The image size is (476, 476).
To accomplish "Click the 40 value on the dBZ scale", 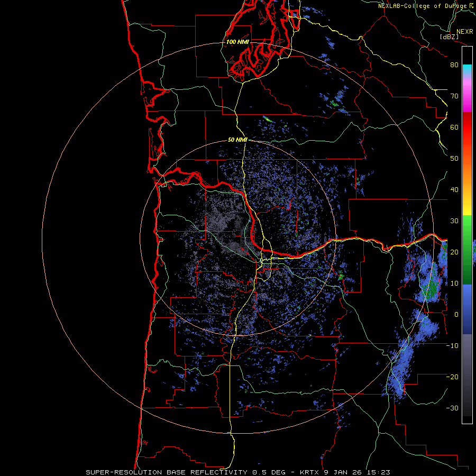I will (454, 190).
